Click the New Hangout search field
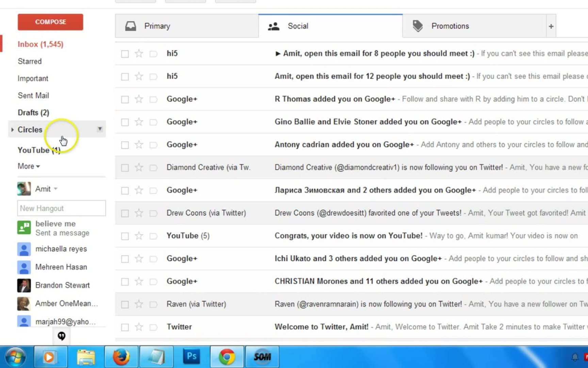 tap(61, 208)
